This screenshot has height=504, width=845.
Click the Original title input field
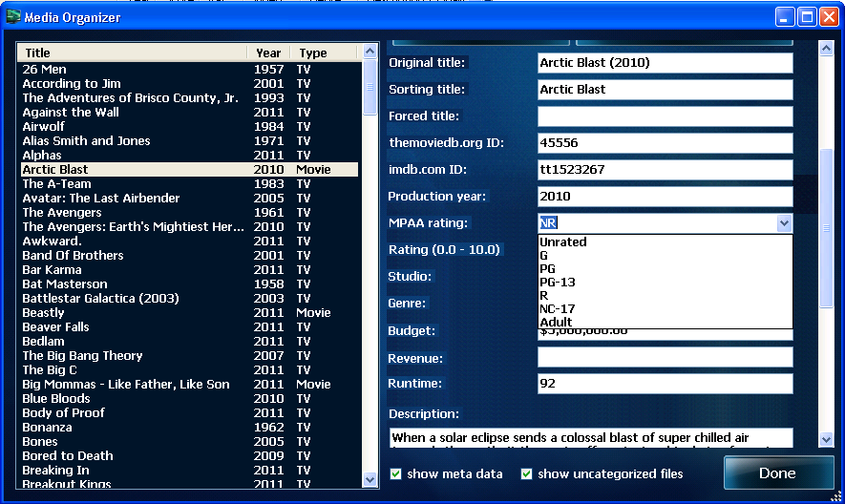pyautogui.click(x=665, y=63)
